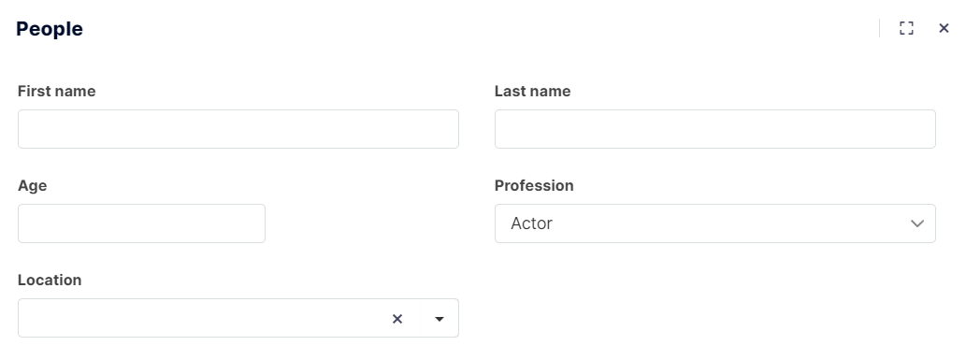Expand the People form to fullscreen

coord(906,28)
